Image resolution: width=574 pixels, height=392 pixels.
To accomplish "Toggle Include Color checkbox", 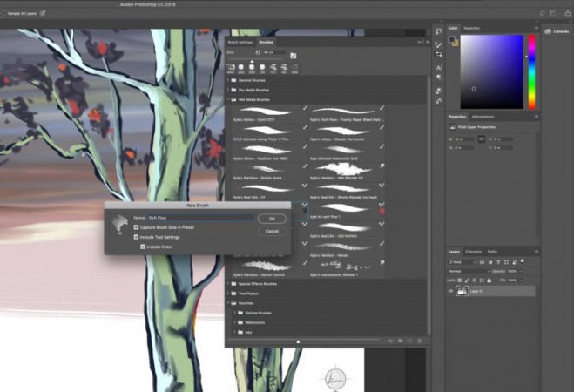I will pos(143,247).
